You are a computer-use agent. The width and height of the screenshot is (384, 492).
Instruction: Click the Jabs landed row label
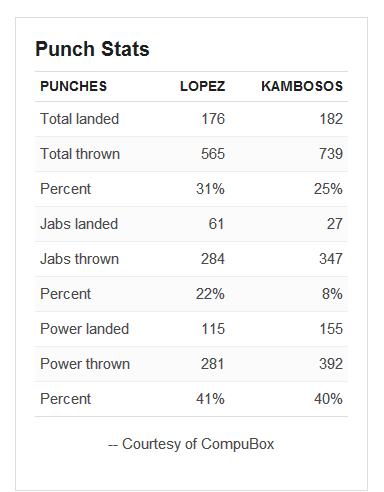click(79, 224)
